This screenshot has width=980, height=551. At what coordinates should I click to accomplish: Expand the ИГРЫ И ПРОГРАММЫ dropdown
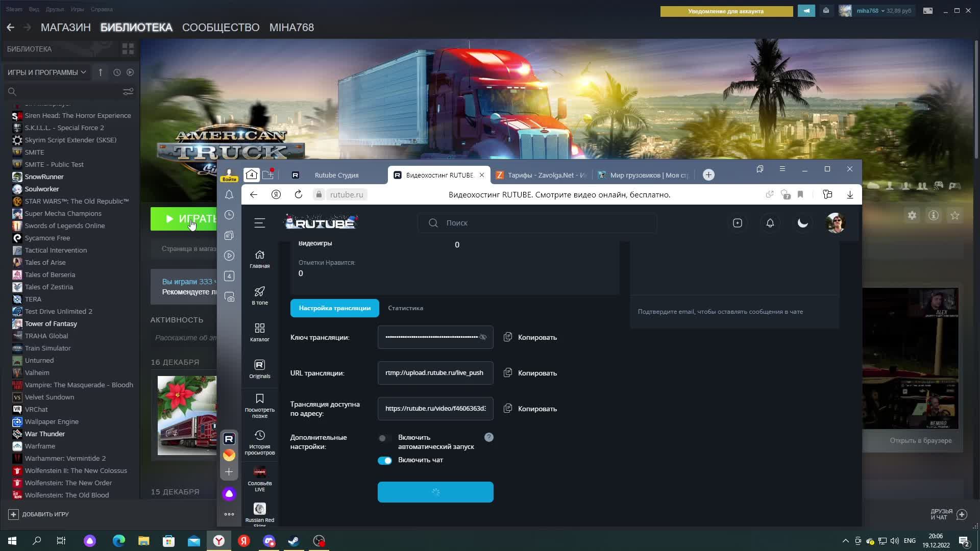46,72
